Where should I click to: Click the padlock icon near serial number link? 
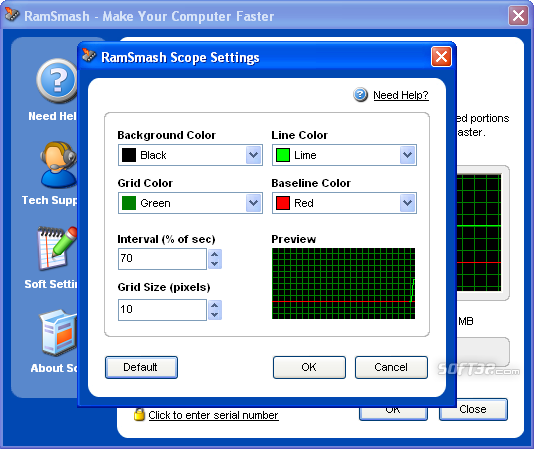[139, 415]
